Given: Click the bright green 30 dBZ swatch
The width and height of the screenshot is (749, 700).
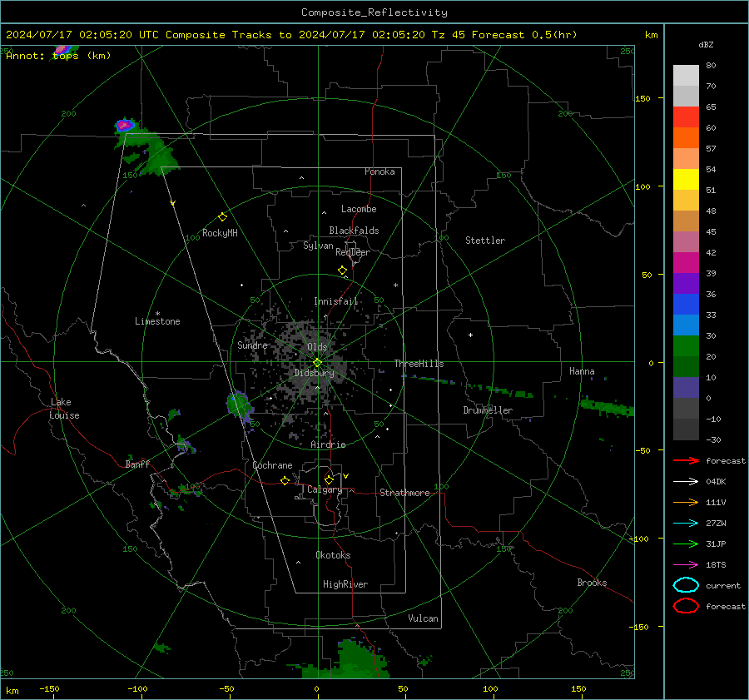Looking at the screenshot, I should (x=686, y=345).
